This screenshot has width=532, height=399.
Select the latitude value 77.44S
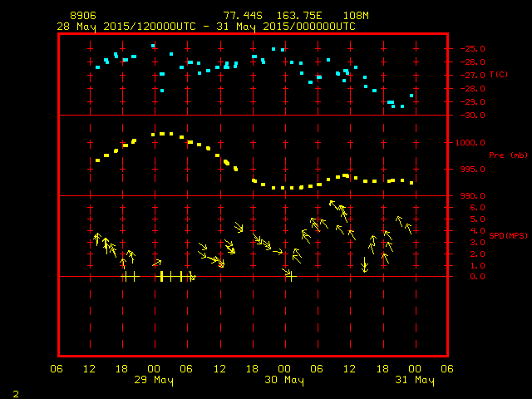tap(242, 16)
